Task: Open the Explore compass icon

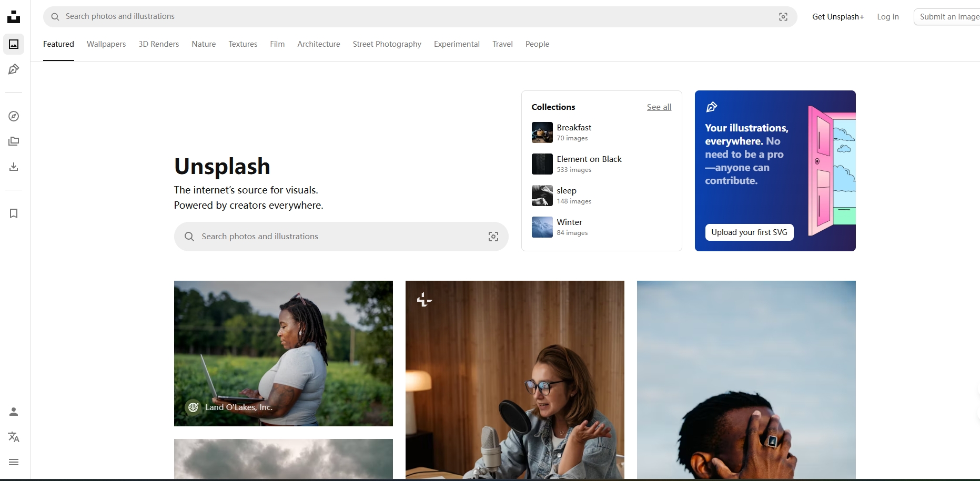Action: click(x=14, y=116)
